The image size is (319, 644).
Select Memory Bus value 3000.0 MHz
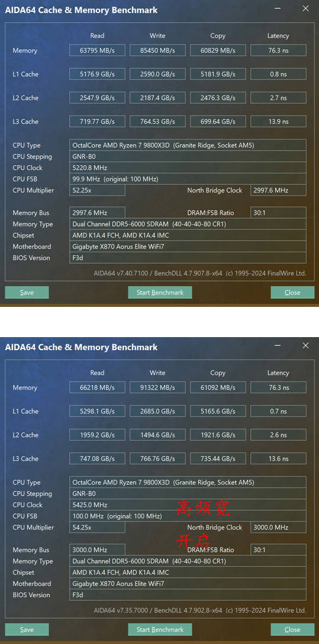tap(97, 550)
